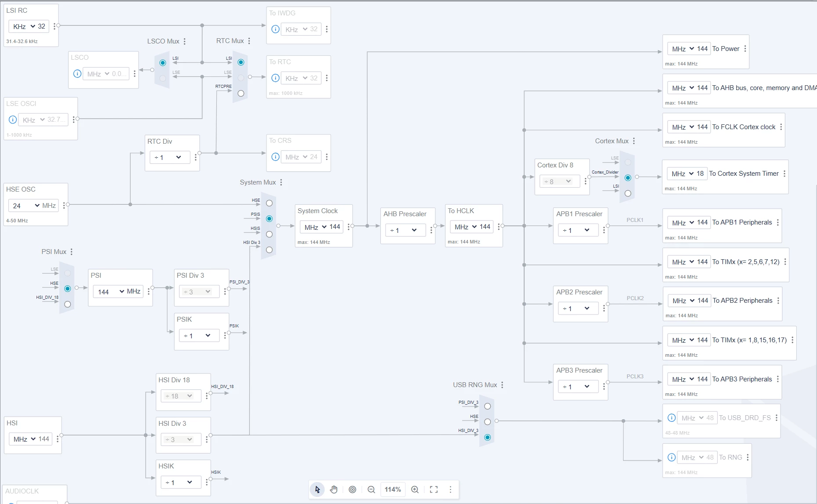This screenshot has width=817, height=504.
Task: Open USB RNG Mux three-dot options
Action: tap(502, 385)
